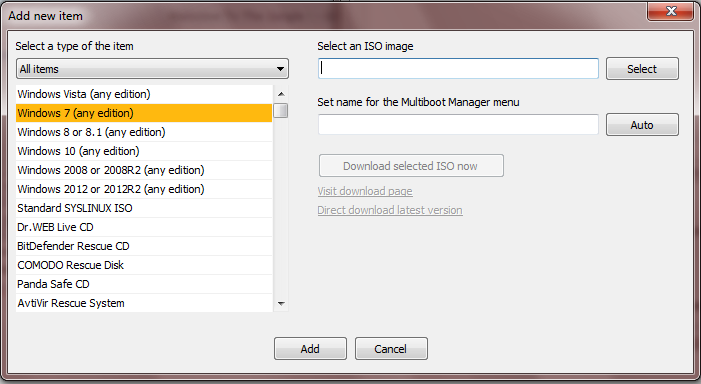Click the Select button for ISO image
The width and height of the screenshot is (701, 384).
[642, 69]
